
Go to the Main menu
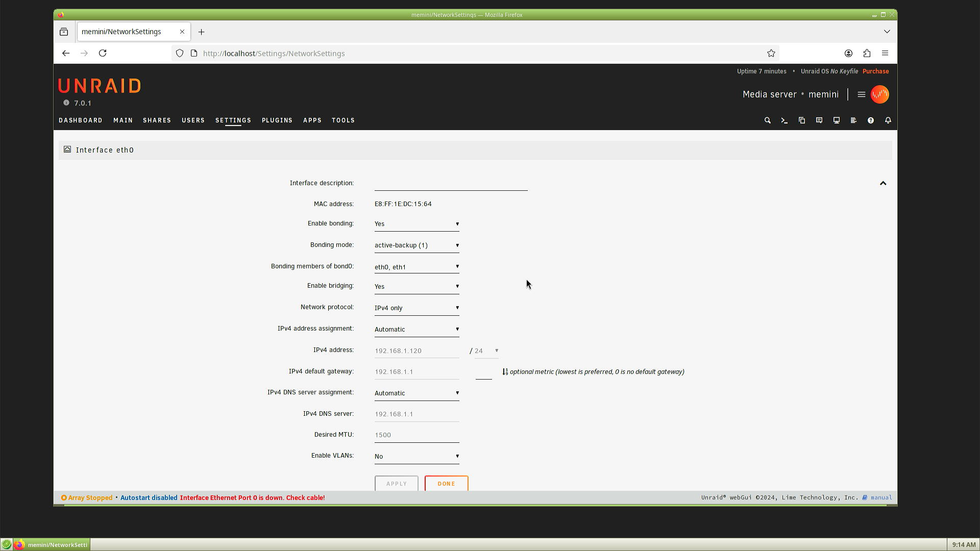(123, 120)
